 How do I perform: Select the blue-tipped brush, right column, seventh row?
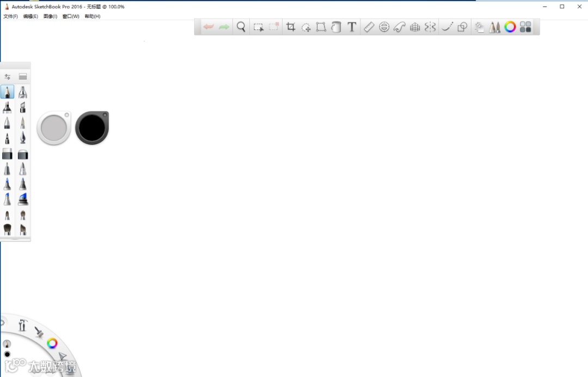coord(23,184)
